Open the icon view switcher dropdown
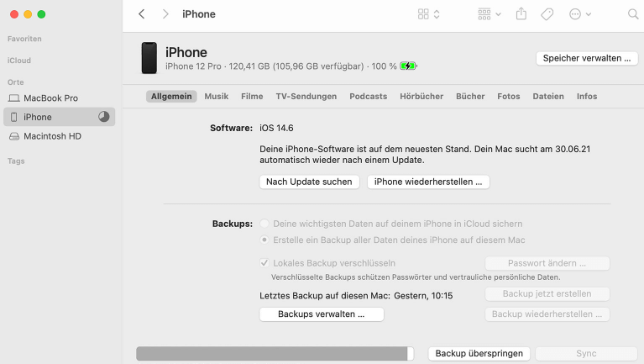This screenshot has width=644, height=364. (428, 14)
